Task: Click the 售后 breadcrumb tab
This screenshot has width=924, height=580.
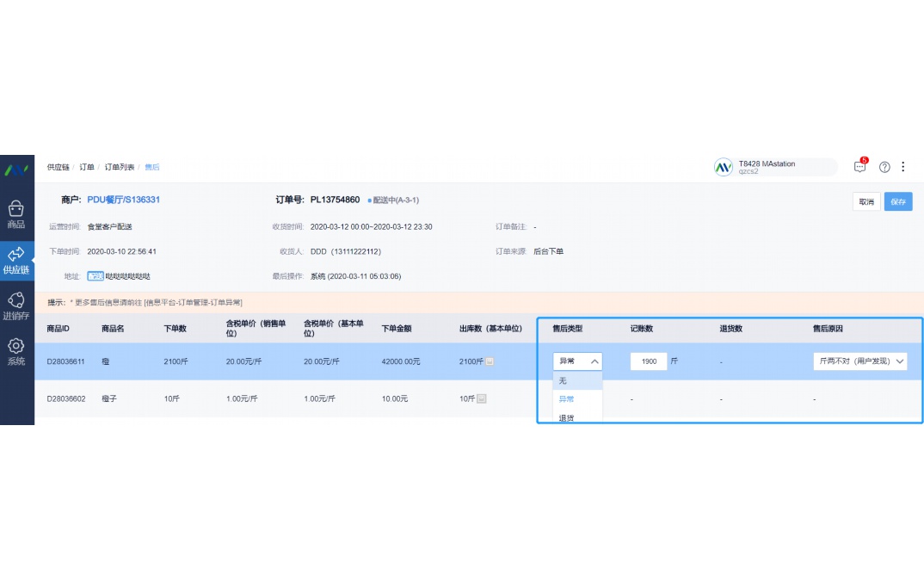Action: click(151, 166)
